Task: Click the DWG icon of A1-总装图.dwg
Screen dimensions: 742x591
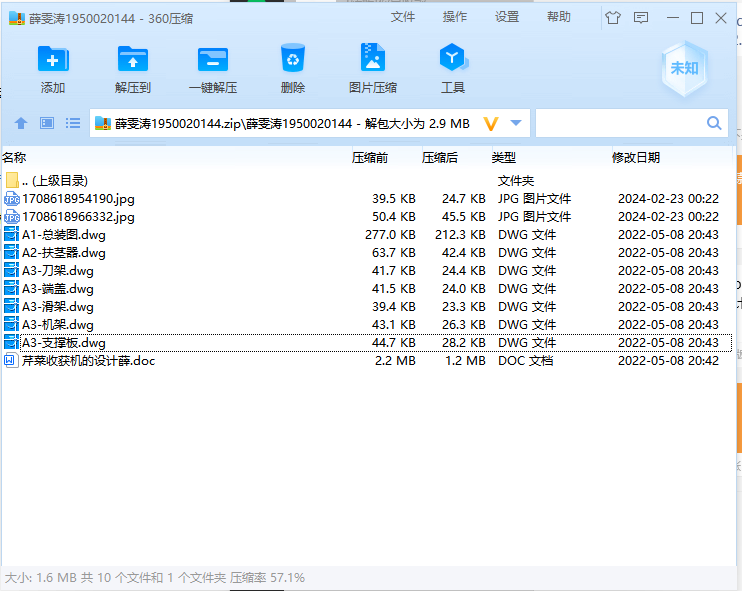Action: point(11,235)
